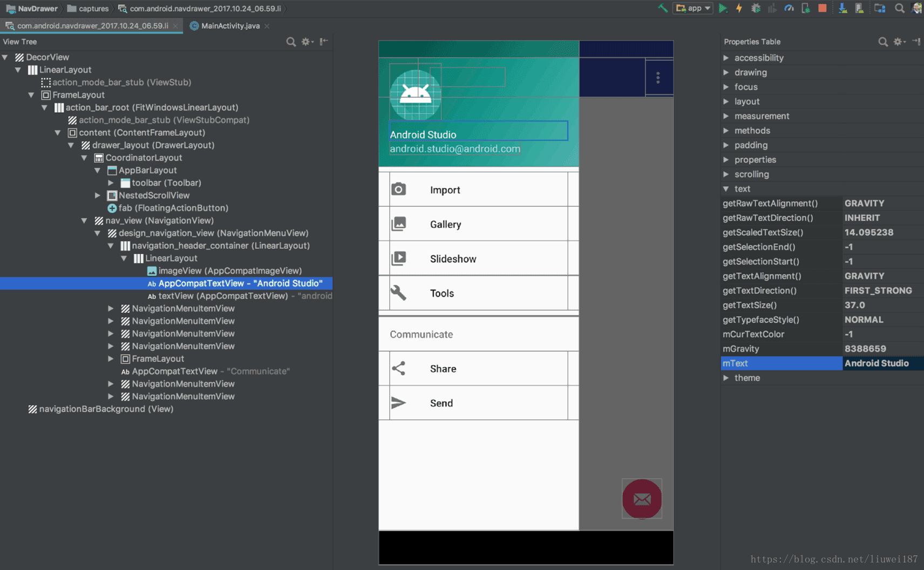Attach debugger to Android process icon

tap(806, 8)
